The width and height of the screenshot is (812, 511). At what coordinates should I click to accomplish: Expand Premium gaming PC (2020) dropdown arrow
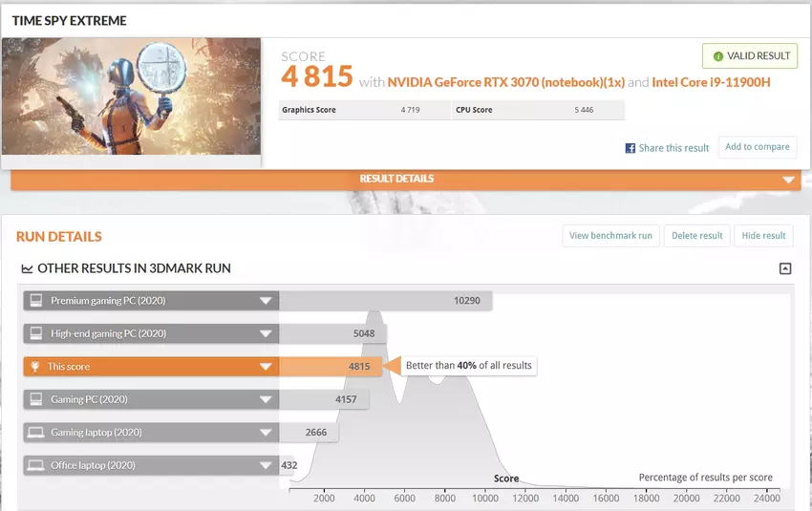point(266,301)
